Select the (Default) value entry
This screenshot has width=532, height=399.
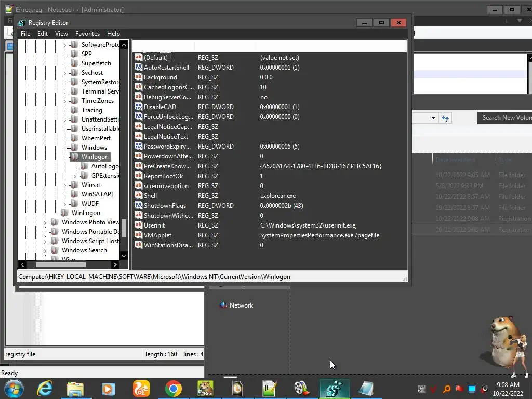(156, 57)
